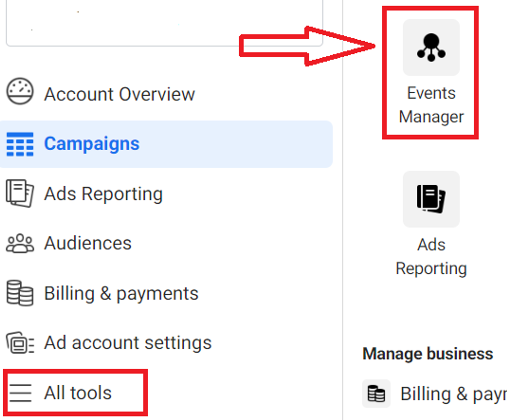Click the Ad account settings icon
Image resolution: width=507 pixels, height=420 pixels.
[20, 343]
